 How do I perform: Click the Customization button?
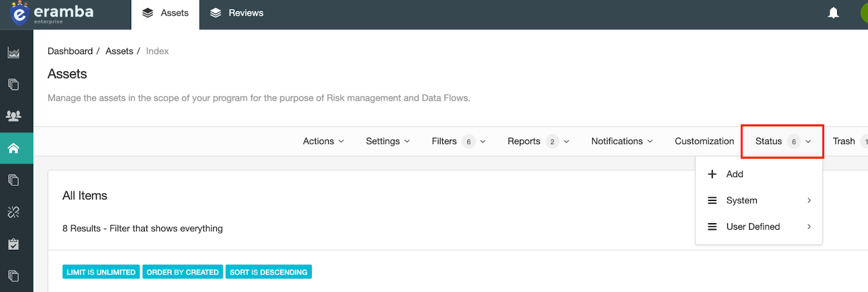[x=704, y=141]
